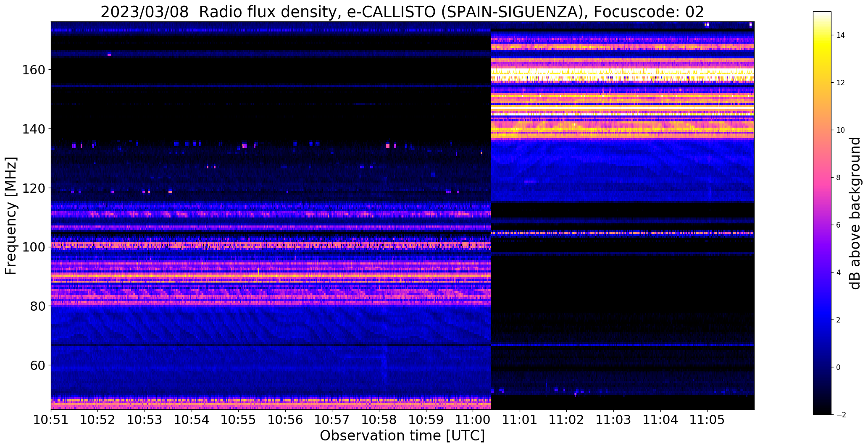Screen dimensions: 868x448
Task: Click the 10:51 time tick label
Action: point(51,420)
